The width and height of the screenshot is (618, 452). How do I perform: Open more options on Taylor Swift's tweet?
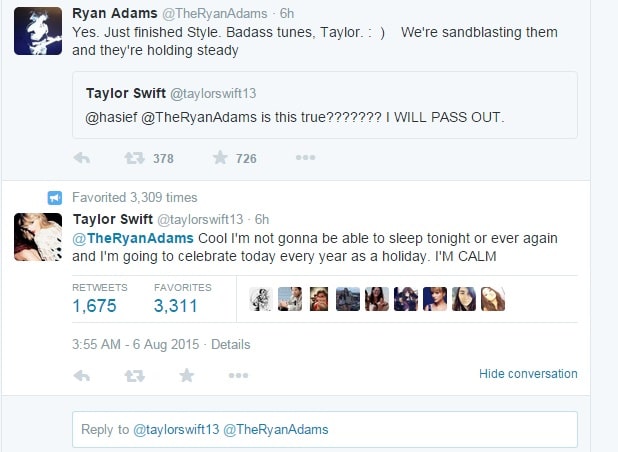click(x=238, y=375)
